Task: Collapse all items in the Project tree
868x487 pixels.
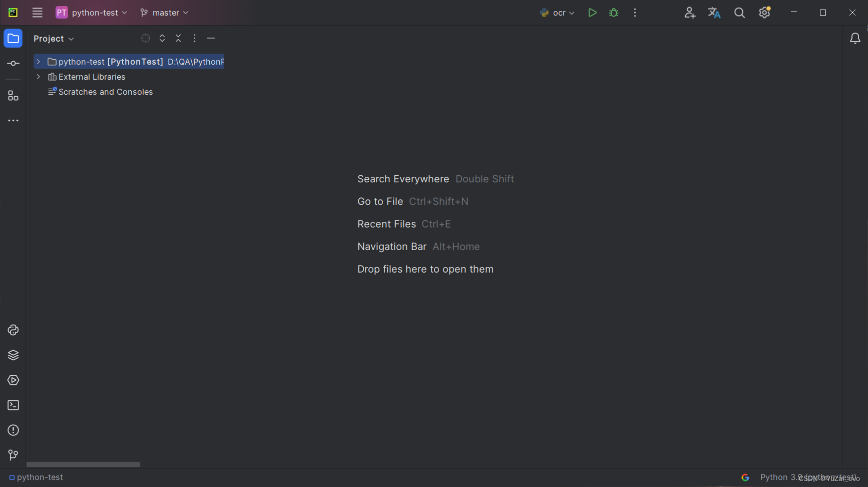Action: coord(178,39)
